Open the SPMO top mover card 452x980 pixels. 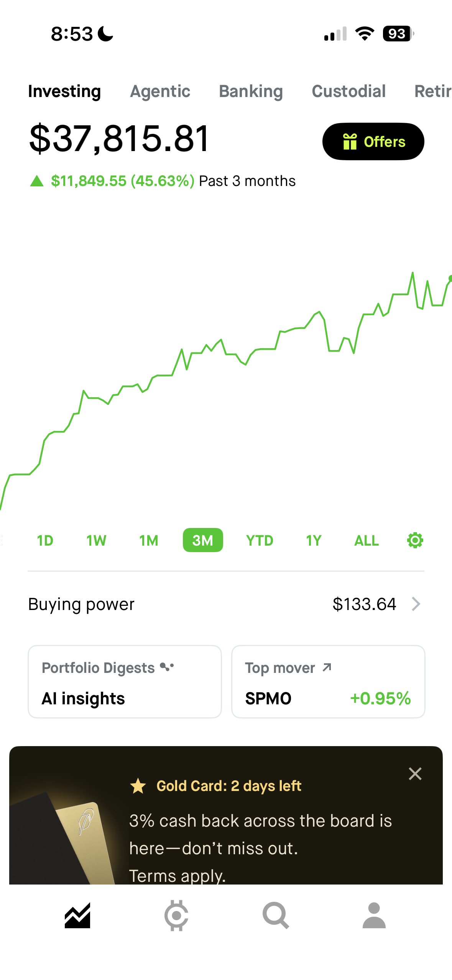[x=328, y=681]
